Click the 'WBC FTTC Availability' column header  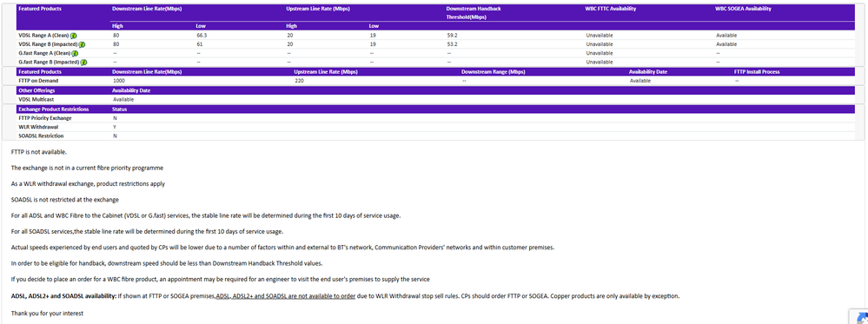click(611, 9)
